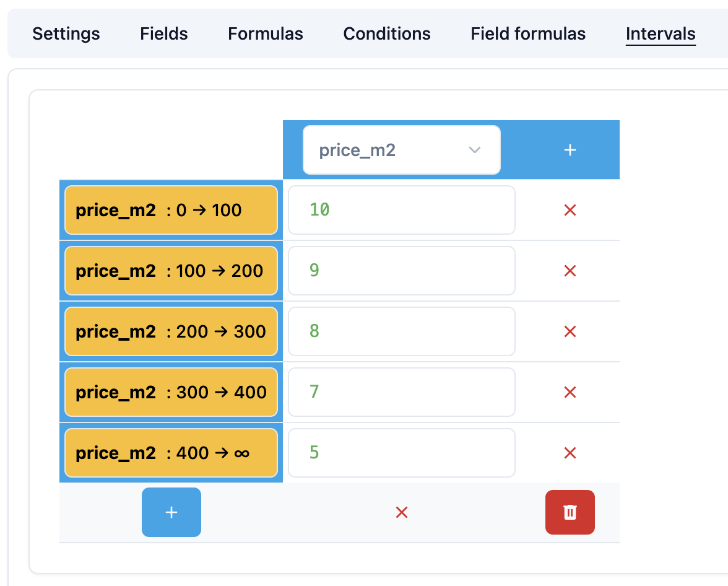Add a new interval row
This screenshot has height=586, width=728.
(171, 512)
